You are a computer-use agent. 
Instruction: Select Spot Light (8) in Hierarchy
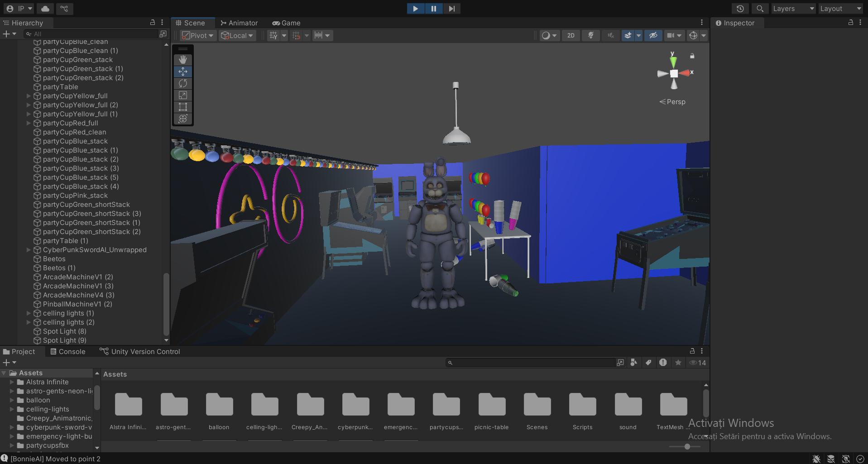click(64, 331)
